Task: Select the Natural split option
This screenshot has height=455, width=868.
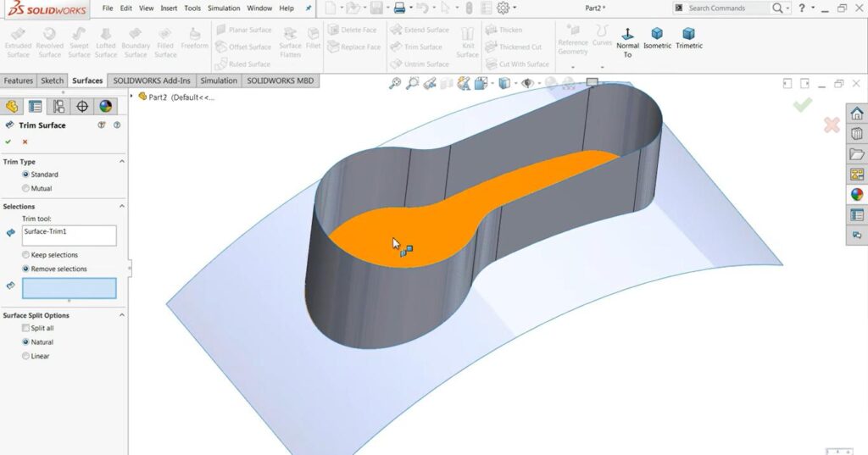Action: pos(25,342)
